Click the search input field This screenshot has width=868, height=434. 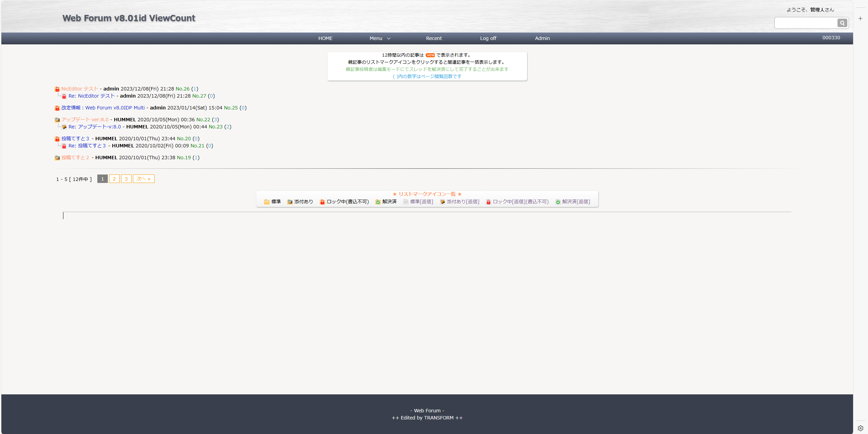pyautogui.click(x=806, y=23)
